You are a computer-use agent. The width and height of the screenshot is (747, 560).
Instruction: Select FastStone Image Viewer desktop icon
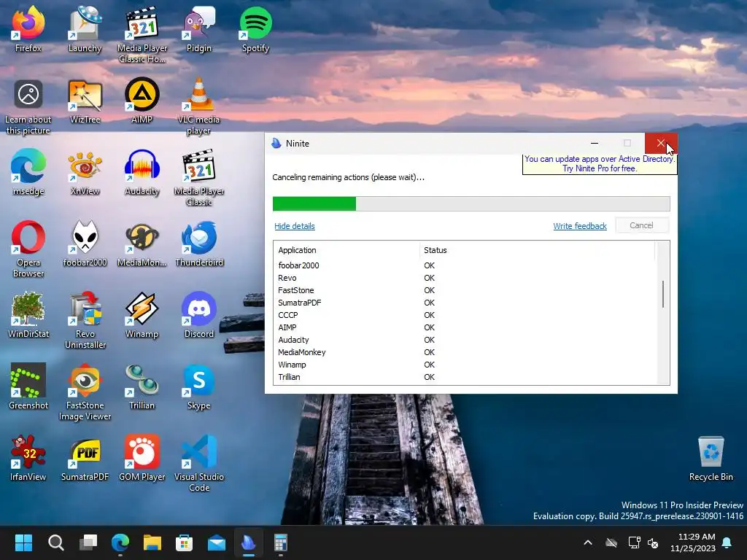pos(85,392)
